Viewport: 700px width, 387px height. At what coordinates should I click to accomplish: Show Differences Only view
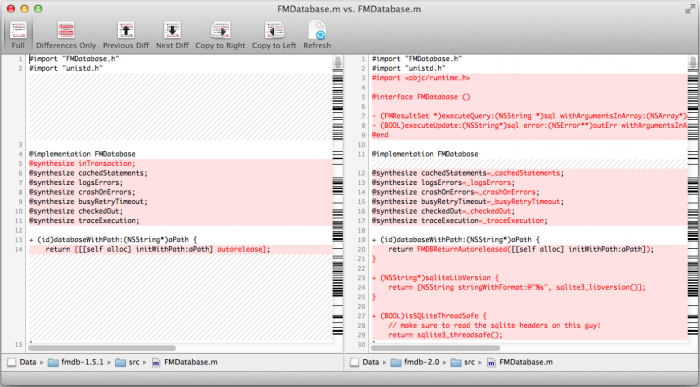click(x=66, y=35)
